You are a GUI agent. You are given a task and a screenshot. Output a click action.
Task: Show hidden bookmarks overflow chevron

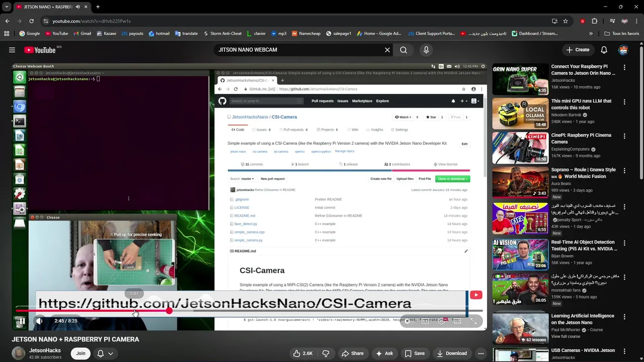tap(591, 34)
